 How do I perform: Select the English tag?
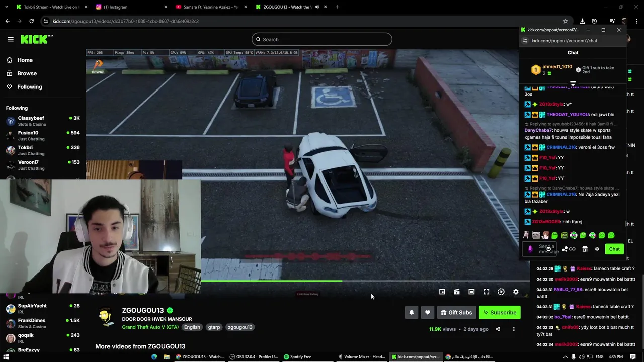pyautogui.click(x=192, y=327)
